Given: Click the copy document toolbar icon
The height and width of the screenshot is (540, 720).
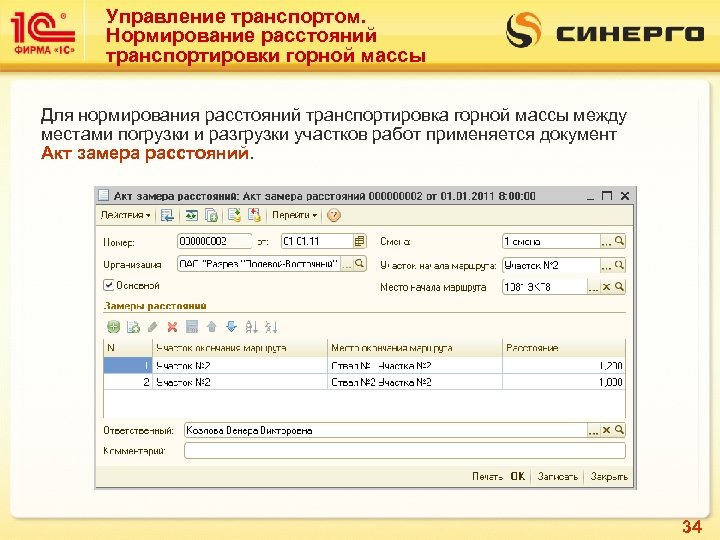Looking at the screenshot, I should point(211,215).
